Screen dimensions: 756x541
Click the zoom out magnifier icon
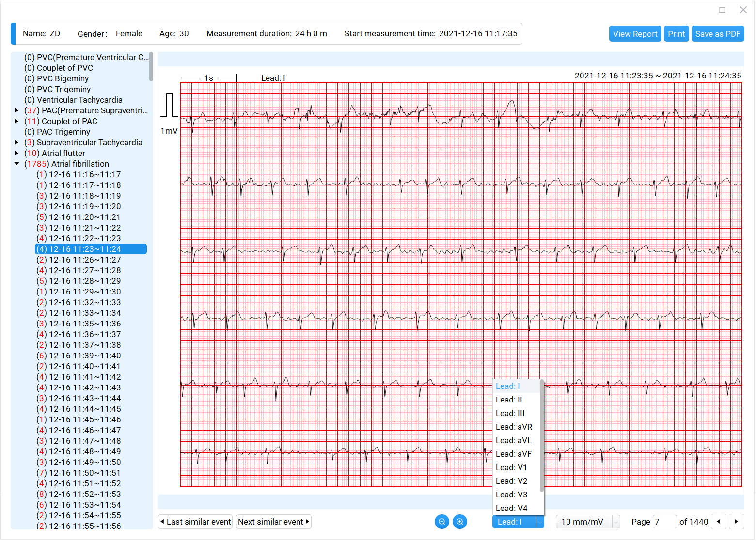click(x=441, y=522)
